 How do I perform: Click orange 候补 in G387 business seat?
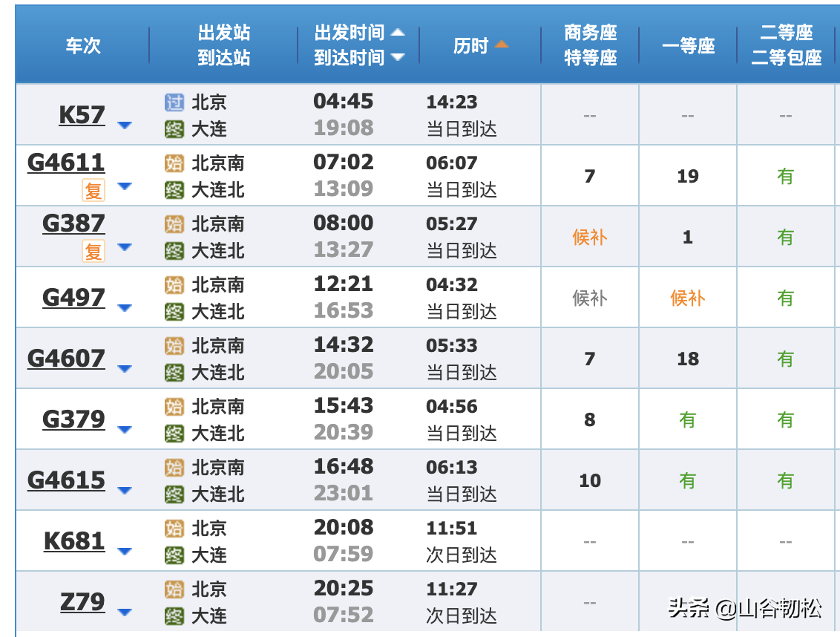[590, 237]
